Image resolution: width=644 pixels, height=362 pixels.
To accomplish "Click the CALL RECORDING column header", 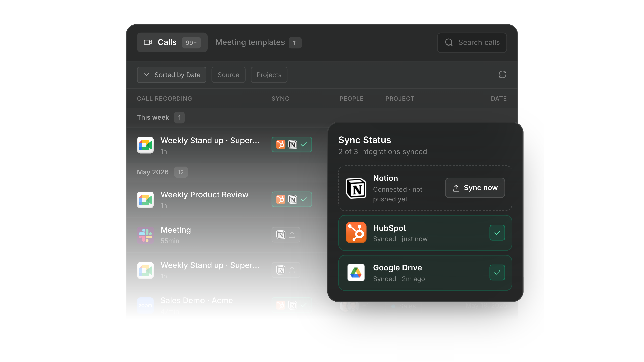I will (x=165, y=99).
